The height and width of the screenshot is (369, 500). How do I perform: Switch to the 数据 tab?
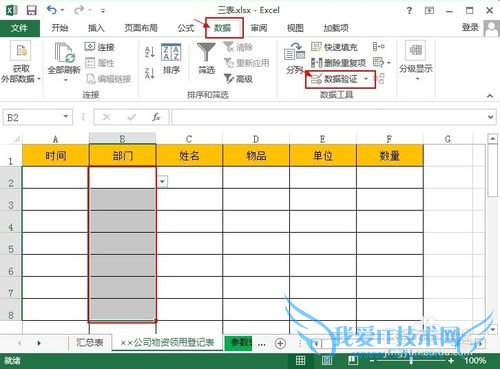pyautogui.click(x=223, y=28)
